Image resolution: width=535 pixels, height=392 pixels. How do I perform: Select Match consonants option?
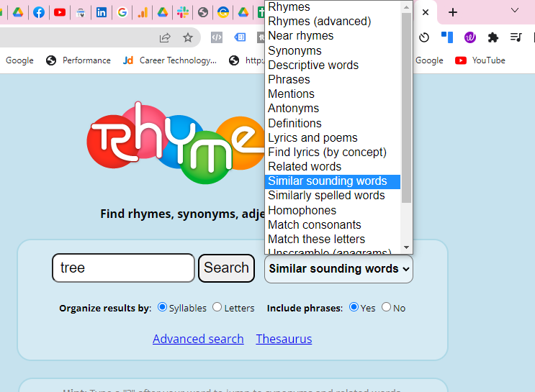(x=333, y=224)
